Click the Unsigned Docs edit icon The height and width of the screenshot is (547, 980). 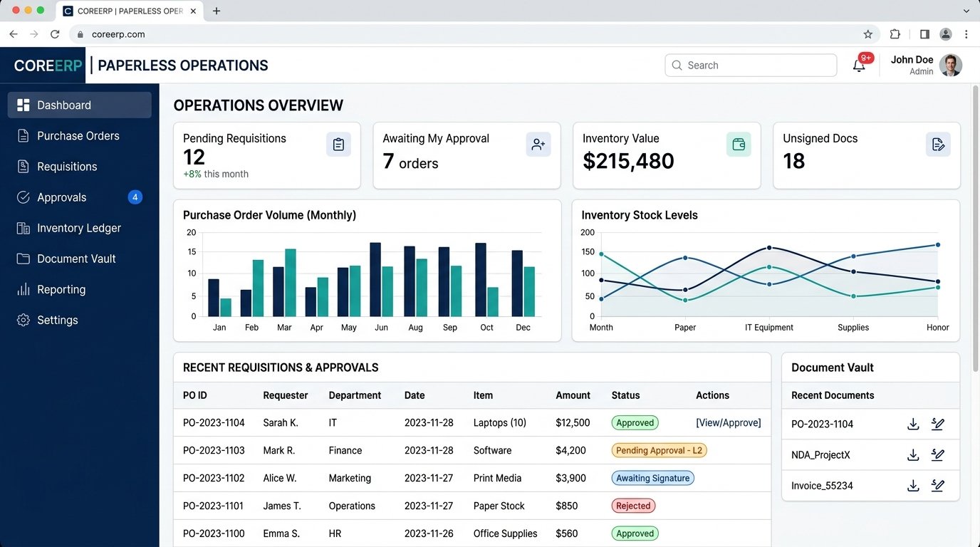click(x=939, y=145)
